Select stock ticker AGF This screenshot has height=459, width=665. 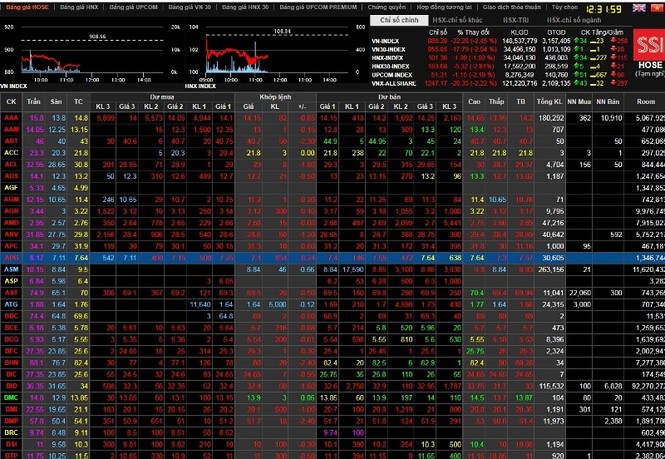click(x=11, y=188)
